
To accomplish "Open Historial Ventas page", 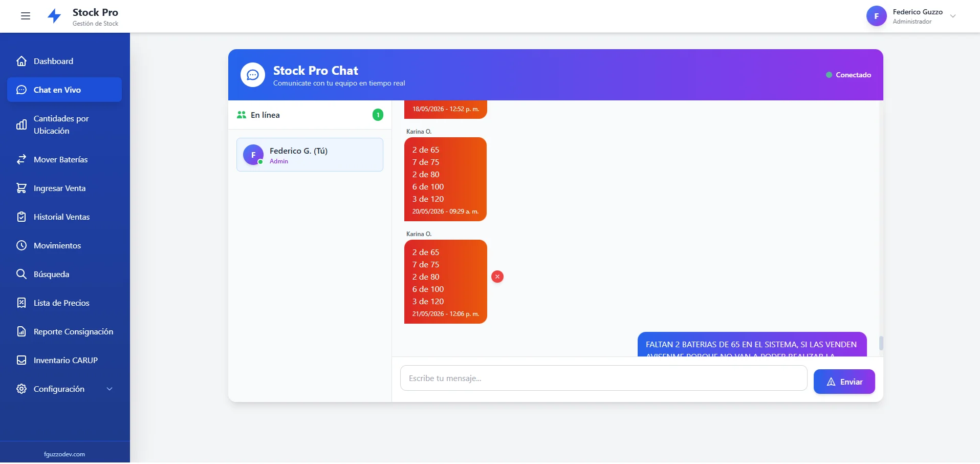I will 64,217.
